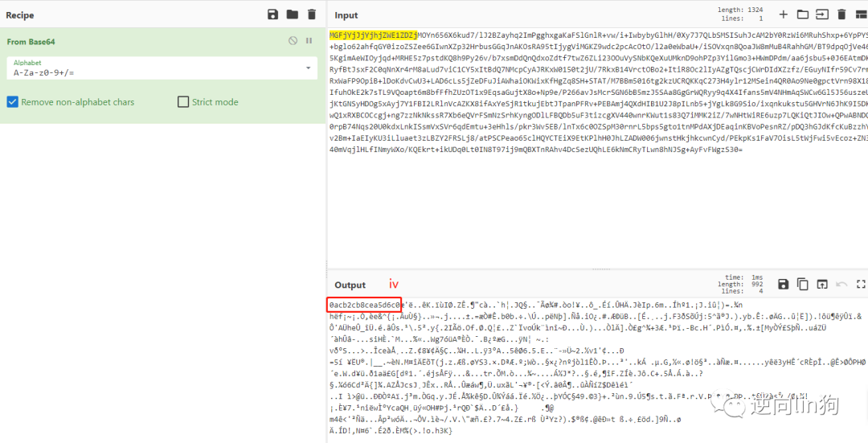Click the Output pane title

(x=350, y=285)
